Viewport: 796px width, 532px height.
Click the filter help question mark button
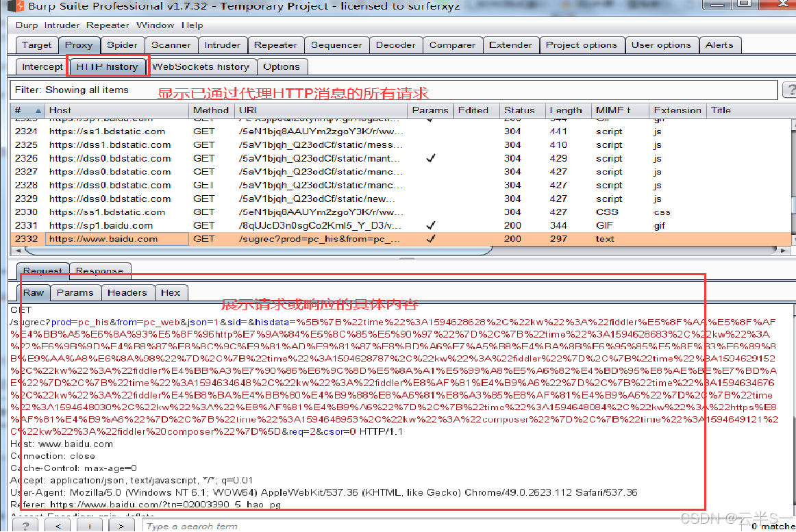click(789, 90)
